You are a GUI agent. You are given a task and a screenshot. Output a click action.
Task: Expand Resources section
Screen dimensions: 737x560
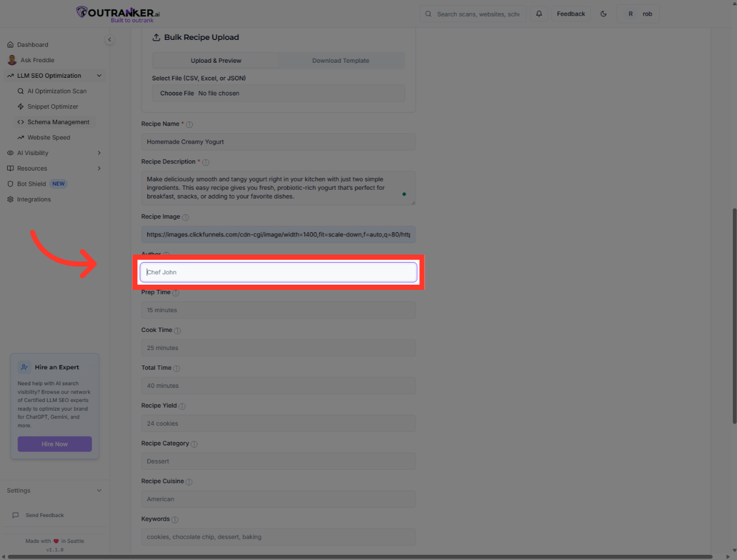tap(55, 169)
